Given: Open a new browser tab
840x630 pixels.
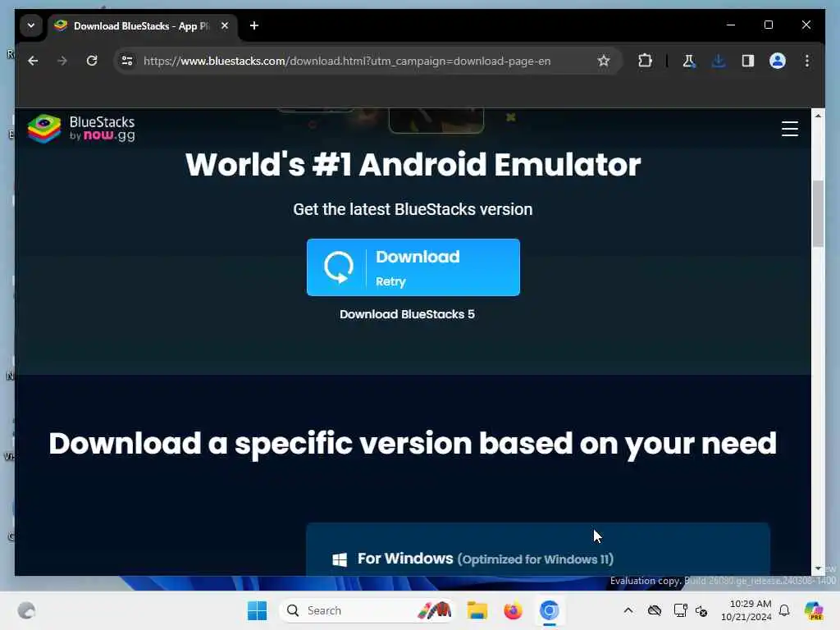Looking at the screenshot, I should (254, 25).
